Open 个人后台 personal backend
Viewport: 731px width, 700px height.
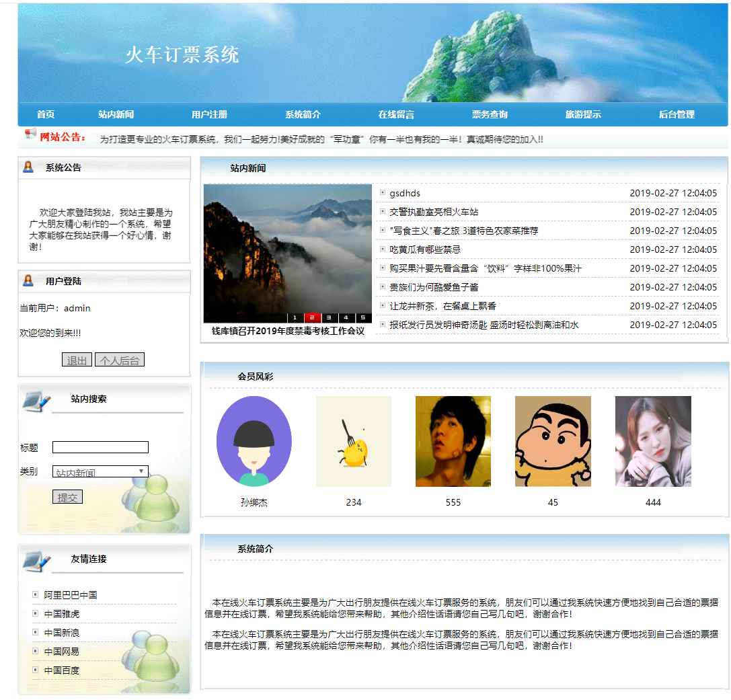(120, 359)
